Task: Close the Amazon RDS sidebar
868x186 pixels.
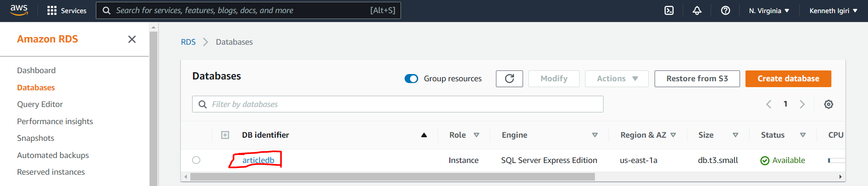Action: tap(132, 39)
